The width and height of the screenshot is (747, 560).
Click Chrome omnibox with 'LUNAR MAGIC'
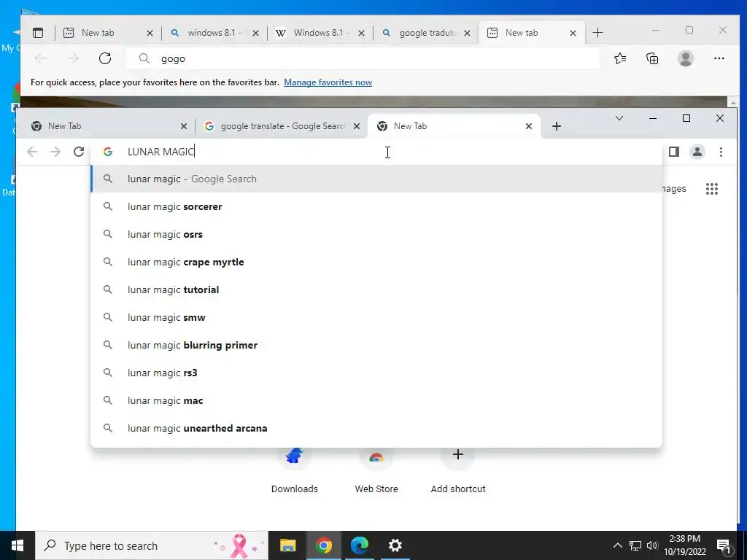[376, 152]
